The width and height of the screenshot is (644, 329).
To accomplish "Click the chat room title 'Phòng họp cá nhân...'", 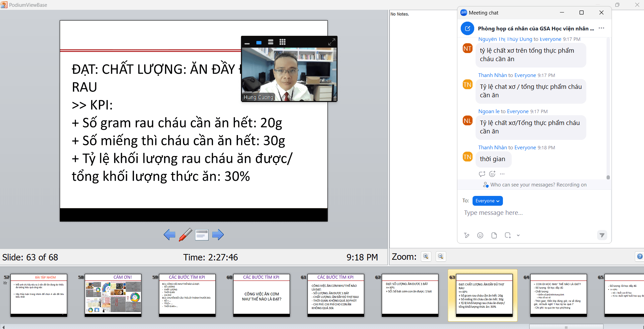I will click(x=536, y=28).
